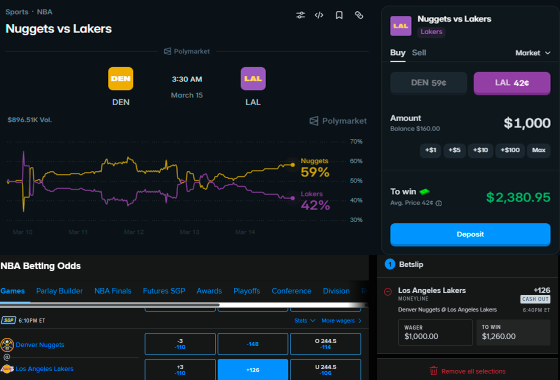Screen dimensions: 560x380
Task: Open the Playoffs tab
Action: [x=247, y=291]
